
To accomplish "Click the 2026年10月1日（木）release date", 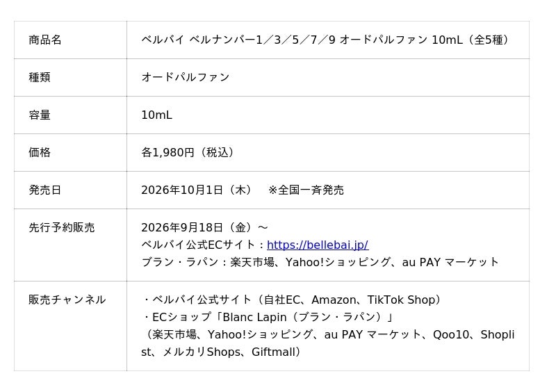I will (197, 190).
